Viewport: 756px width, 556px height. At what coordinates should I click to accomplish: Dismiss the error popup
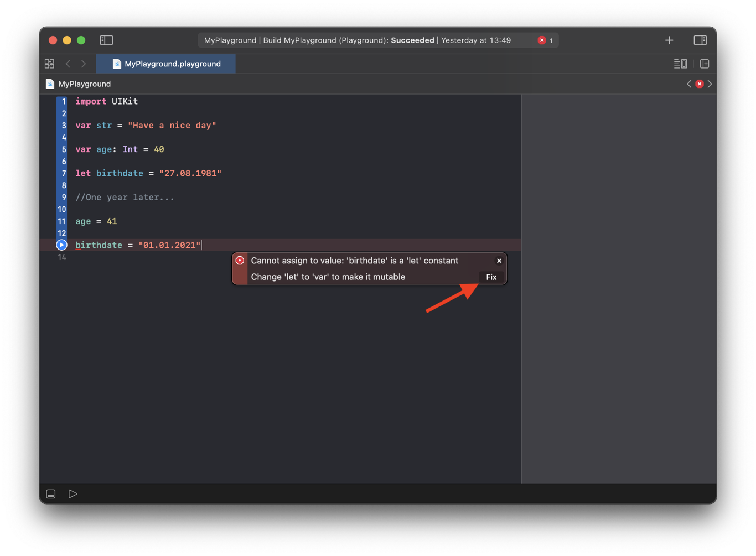[x=499, y=261]
